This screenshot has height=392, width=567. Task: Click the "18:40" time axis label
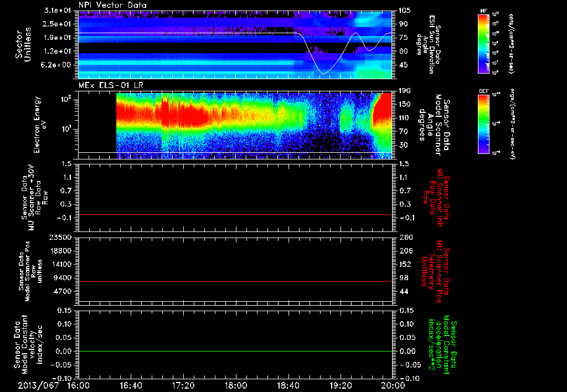tap(288, 385)
